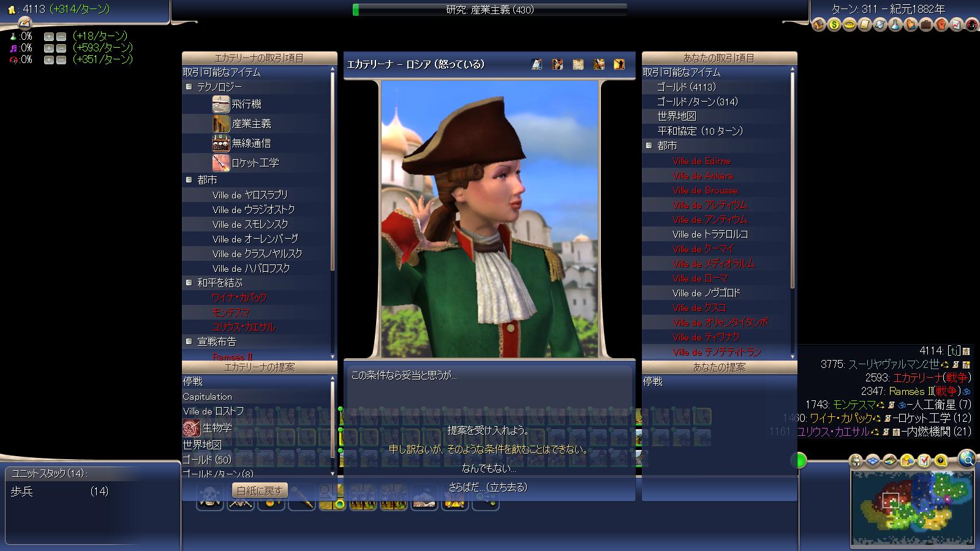980x551 pixels.
Task: Open the Info chart icon
Action: (x=956, y=25)
